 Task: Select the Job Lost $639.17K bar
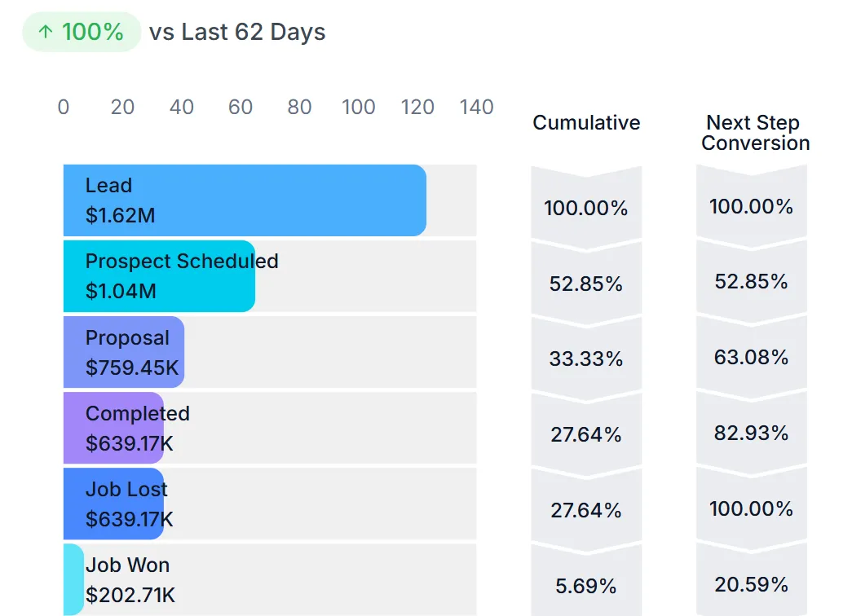click(x=113, y=504)
